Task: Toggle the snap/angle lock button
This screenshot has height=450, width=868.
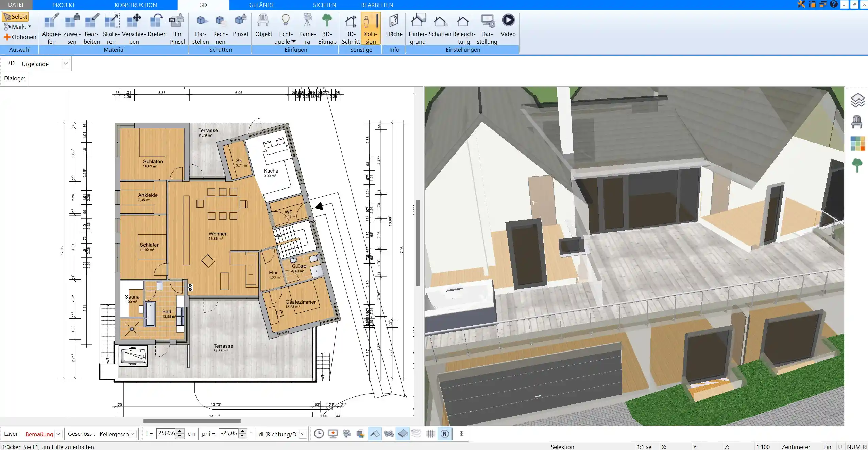Action: tap(374, 433)
